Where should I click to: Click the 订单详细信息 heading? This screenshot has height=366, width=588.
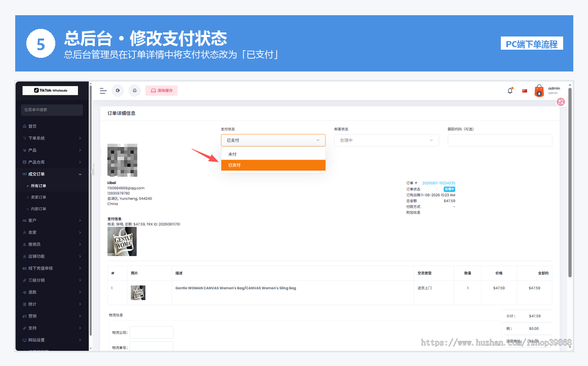pos(122,113)
